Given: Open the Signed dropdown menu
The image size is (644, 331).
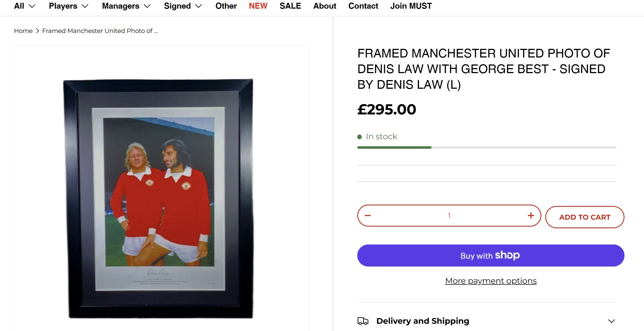Looking at the screenshot, I should coord(183,6).
